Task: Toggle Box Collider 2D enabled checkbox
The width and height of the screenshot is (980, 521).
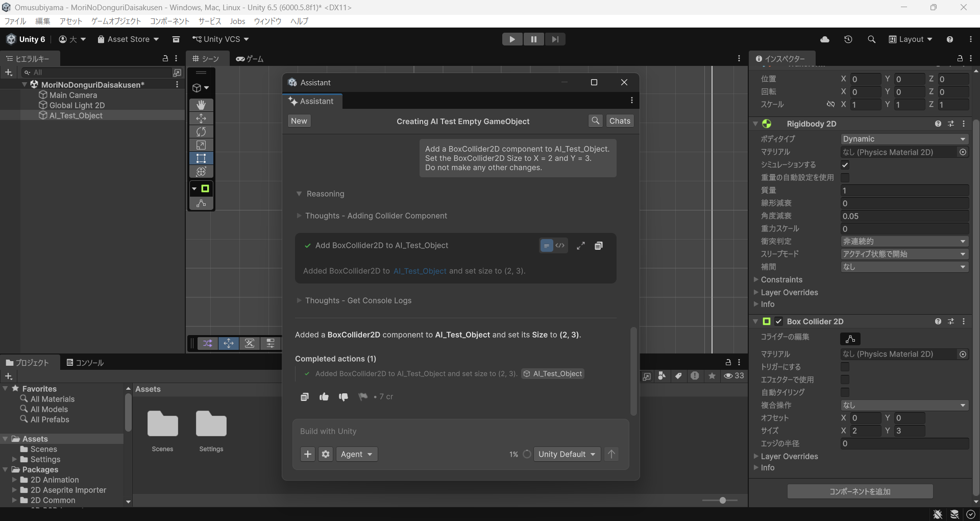Action: 779,321
